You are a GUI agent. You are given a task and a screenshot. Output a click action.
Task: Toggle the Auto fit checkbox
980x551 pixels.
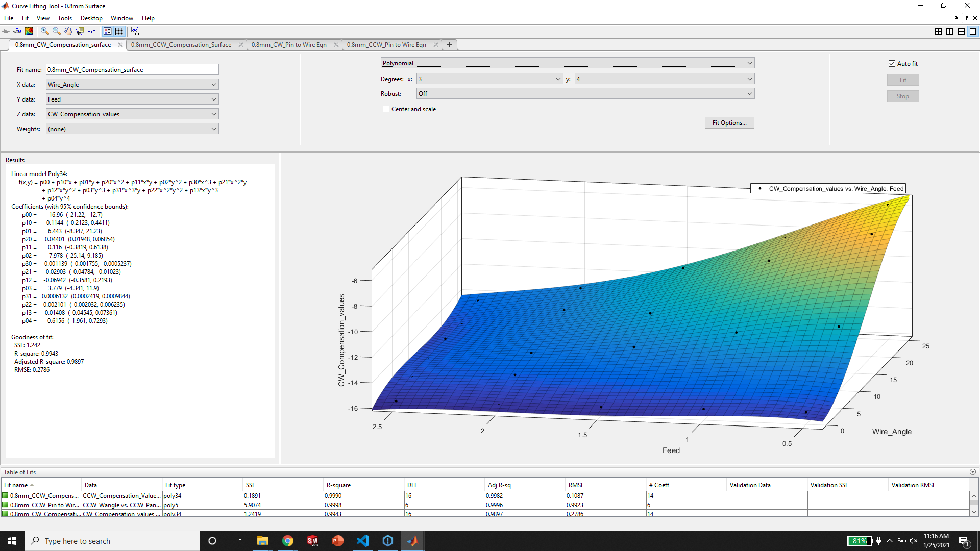pyautogui.click(x=892, y=64)
